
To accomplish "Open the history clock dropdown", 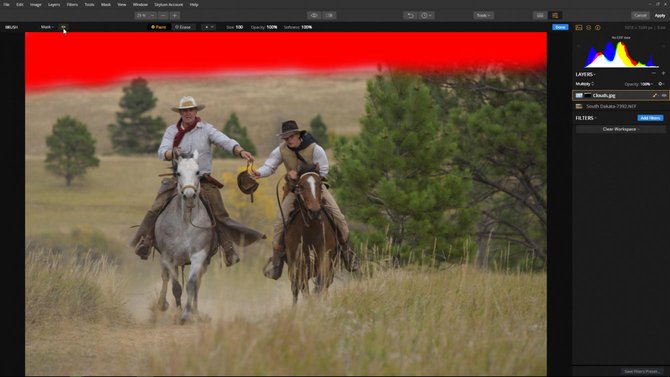I will 426,15.
